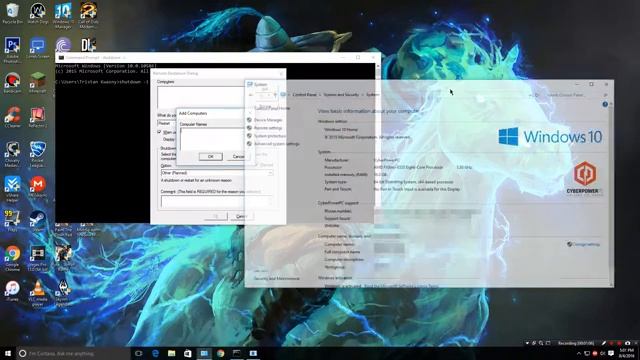Click Security and Maintenance link
This screenshot has width=640, height=360.
click(276, 278)
